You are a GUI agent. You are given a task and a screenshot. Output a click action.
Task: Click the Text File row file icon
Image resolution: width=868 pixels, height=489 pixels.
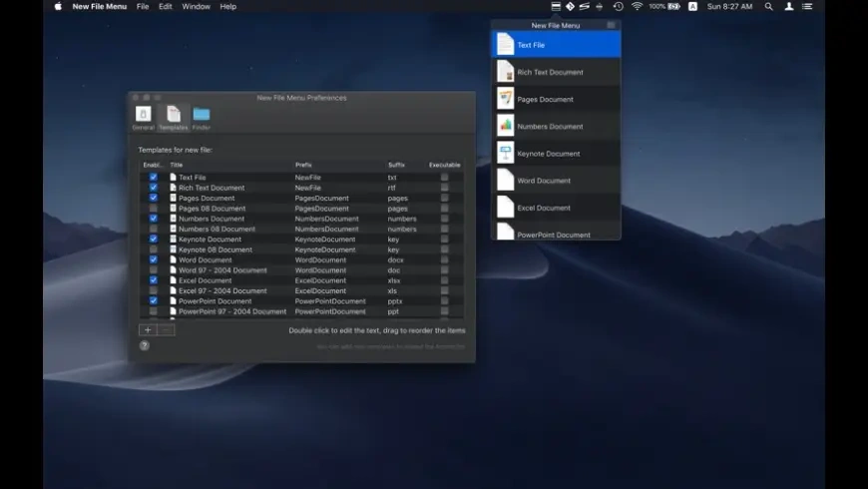(173, 178)
